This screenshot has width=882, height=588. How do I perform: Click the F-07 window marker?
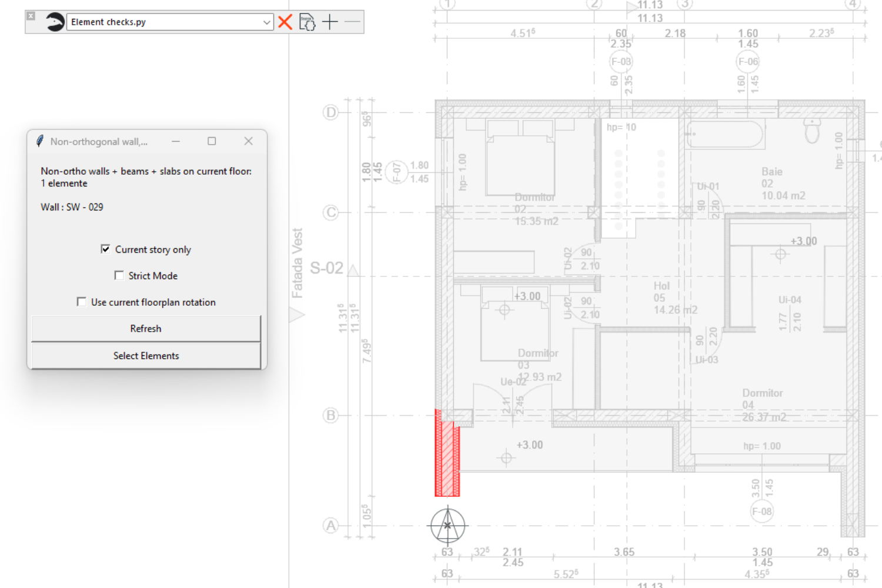(396, 172)
